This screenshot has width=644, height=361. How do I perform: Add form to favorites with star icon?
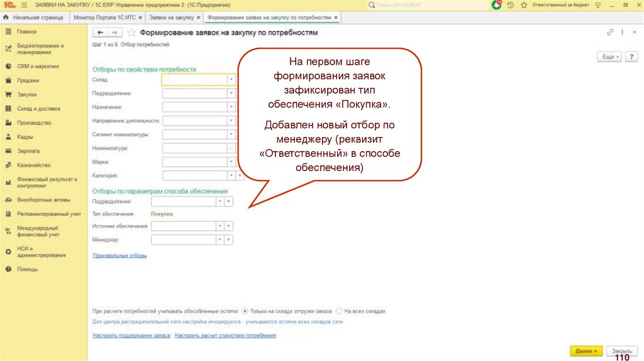pyautogui.click(x=131, y=33)
